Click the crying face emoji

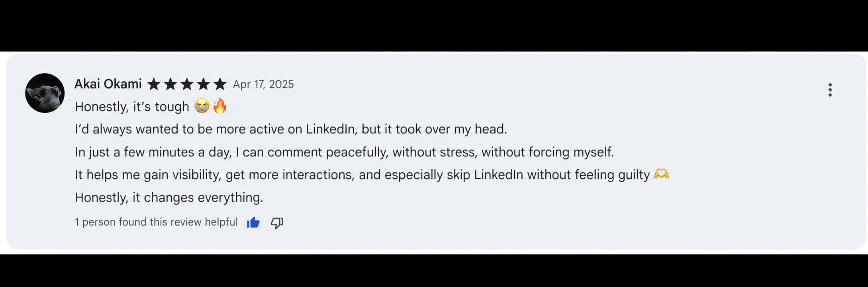click(202, 106)
